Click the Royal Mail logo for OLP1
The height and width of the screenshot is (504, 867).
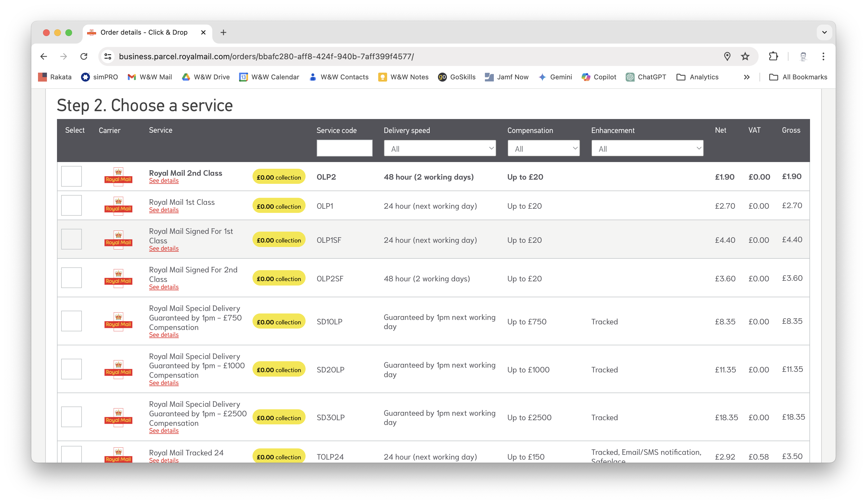tap(118, 206)
